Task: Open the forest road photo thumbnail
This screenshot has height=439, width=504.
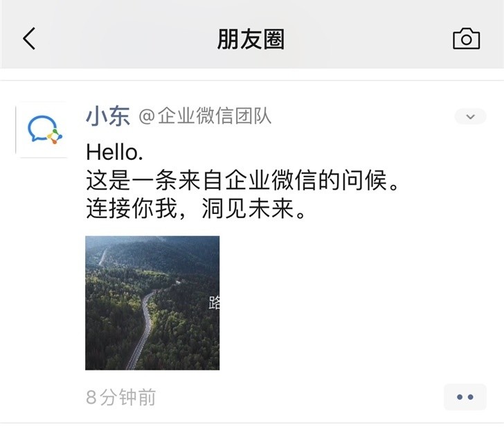Action: 152,303
